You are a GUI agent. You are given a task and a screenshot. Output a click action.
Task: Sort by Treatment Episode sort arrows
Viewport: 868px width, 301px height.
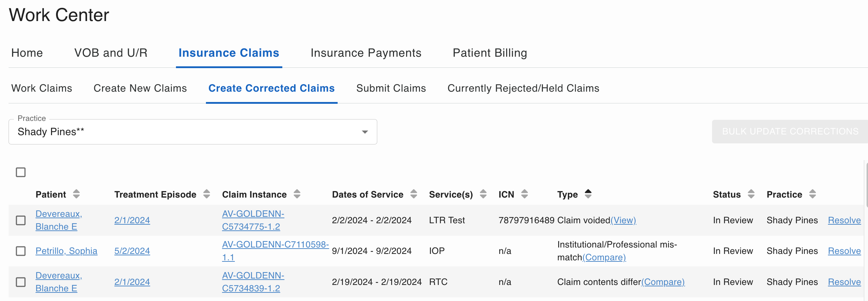[206, 194]
